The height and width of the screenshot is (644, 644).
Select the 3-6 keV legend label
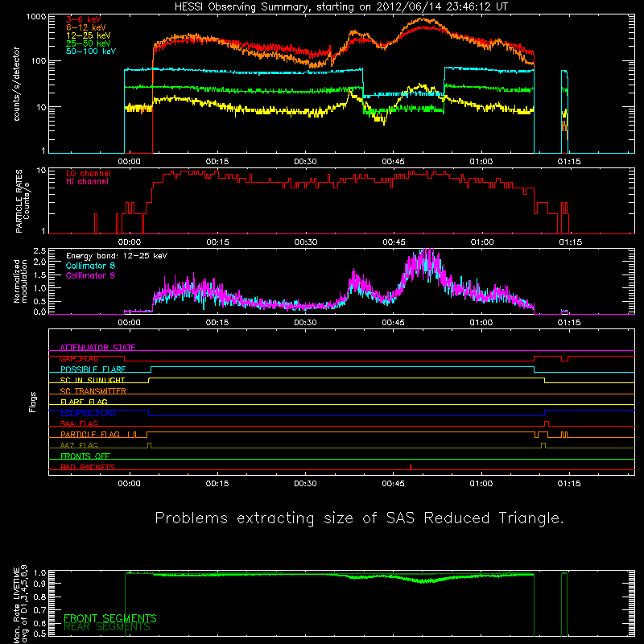click(84, 19)
